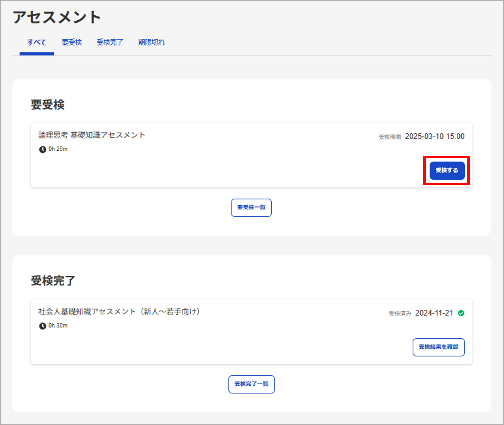
Task: Click the 受検完了 section heading
Action: (53, 281)
